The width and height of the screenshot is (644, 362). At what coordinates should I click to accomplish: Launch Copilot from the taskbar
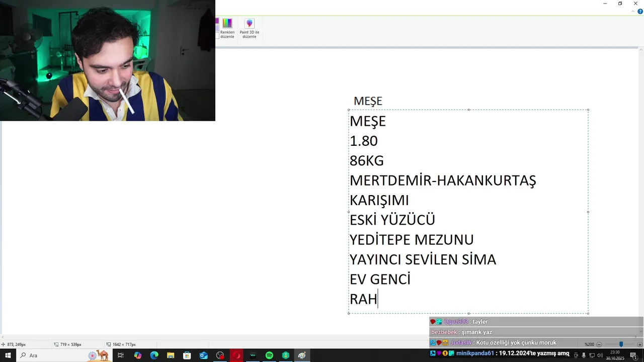137,355
